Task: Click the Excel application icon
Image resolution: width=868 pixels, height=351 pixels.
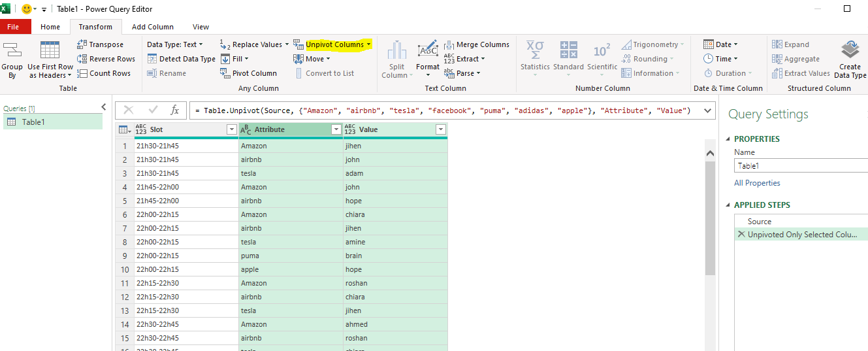Action: (6, 9)
